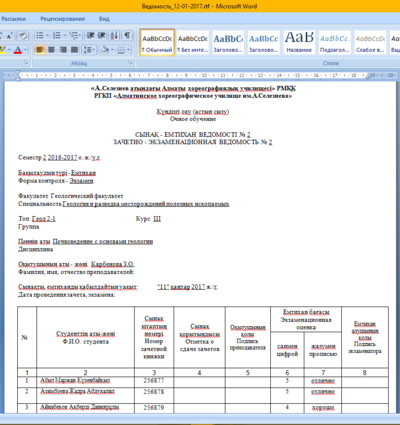
Task: Open the borders dropdown arrow
Action: 129,50
